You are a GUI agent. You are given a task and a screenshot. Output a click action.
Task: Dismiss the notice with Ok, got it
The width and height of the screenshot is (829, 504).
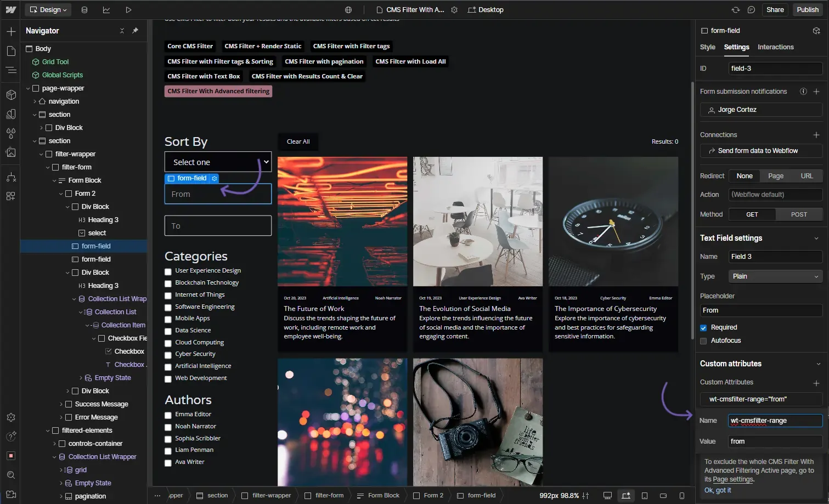pos(718,490)
